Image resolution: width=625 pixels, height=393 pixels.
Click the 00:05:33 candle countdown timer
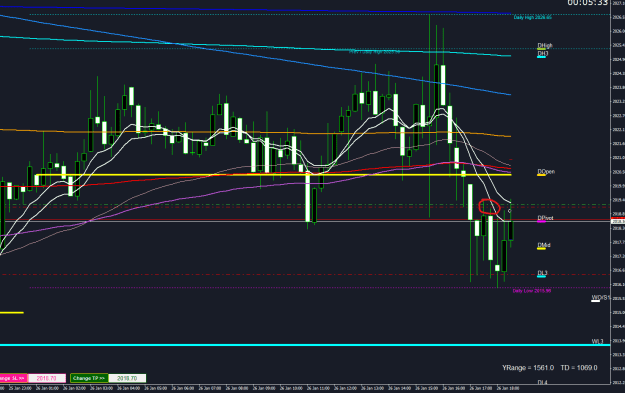[588, 3]
